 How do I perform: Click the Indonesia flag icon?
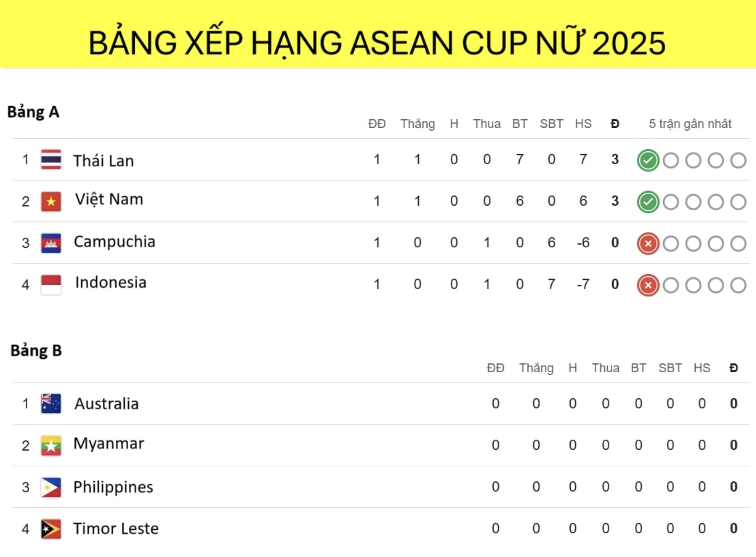[x=51, y=285]
